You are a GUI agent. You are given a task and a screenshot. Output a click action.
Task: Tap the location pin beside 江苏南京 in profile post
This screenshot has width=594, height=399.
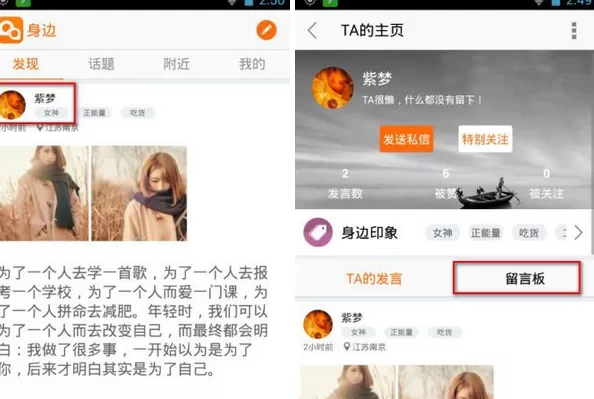pos(346,346)
